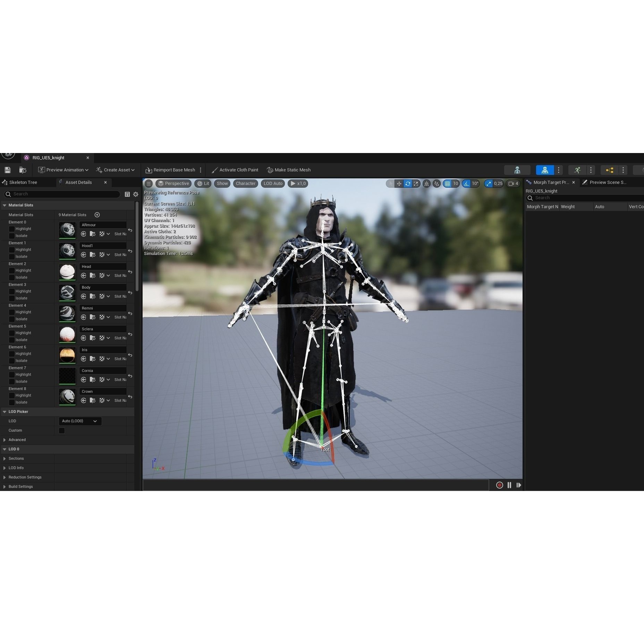The image size is (644, 644).
Task: Click the Create Asset button
Action: click(x=116, y=170)
